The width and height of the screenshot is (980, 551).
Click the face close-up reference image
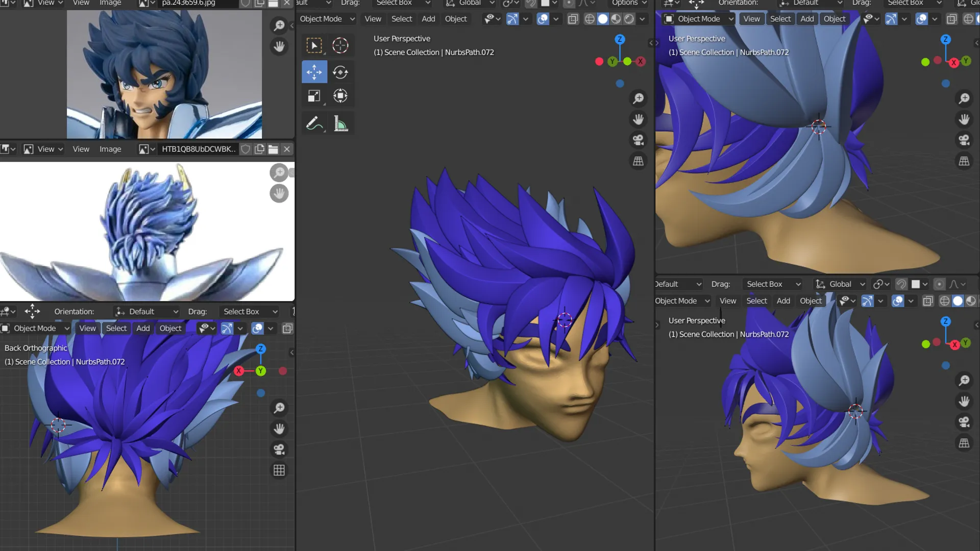click(x=164, y=74)
